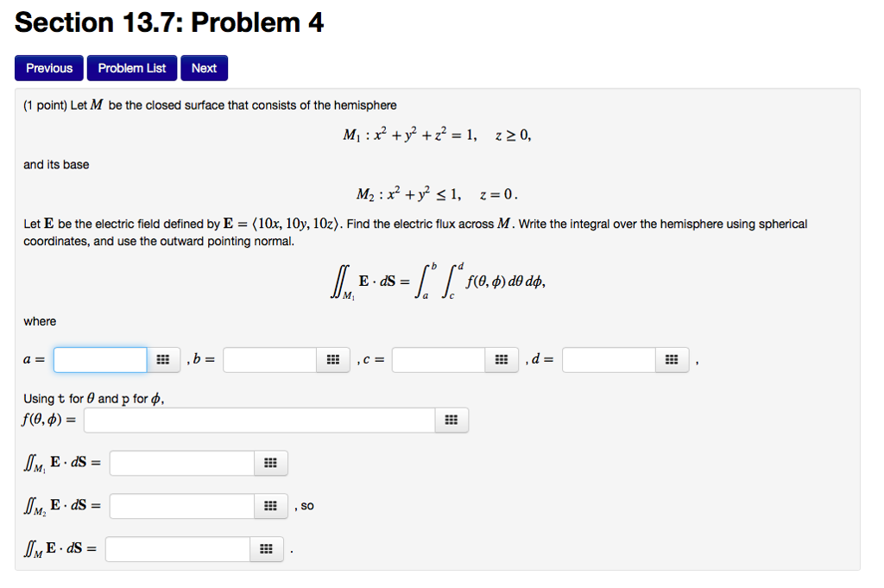Image resolution: width=884 pixels, height=588 pixels.
Task: Click the answer box for flux over M
Action: coord(177,548)
